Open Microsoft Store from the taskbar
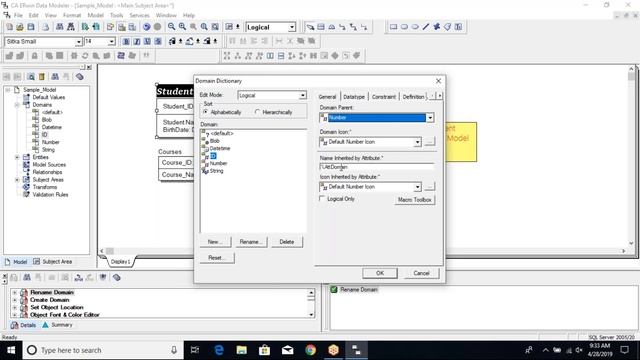 (x=264, y=350)
